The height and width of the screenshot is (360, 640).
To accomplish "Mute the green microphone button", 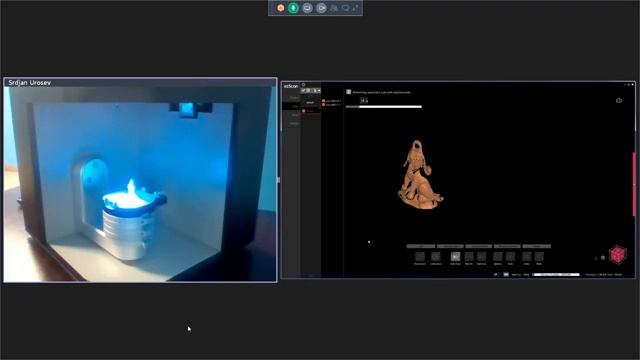I will pyautogui.click(x=293, y=8).
